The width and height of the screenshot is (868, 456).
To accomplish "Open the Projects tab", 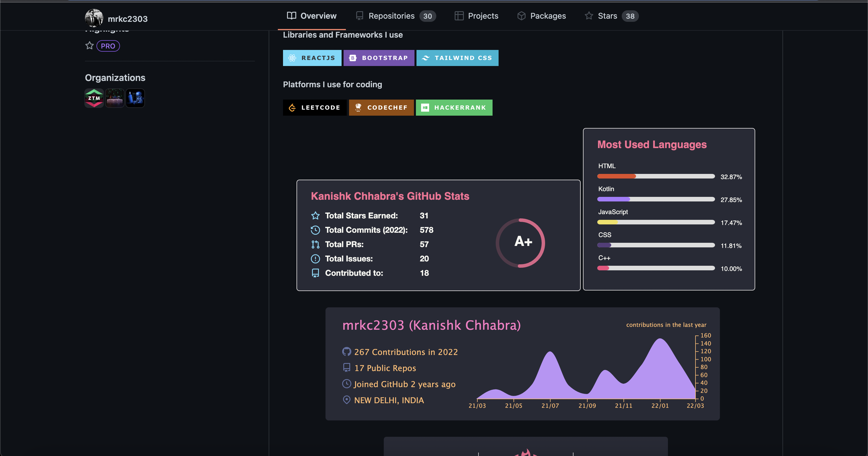I will (483, 16).
